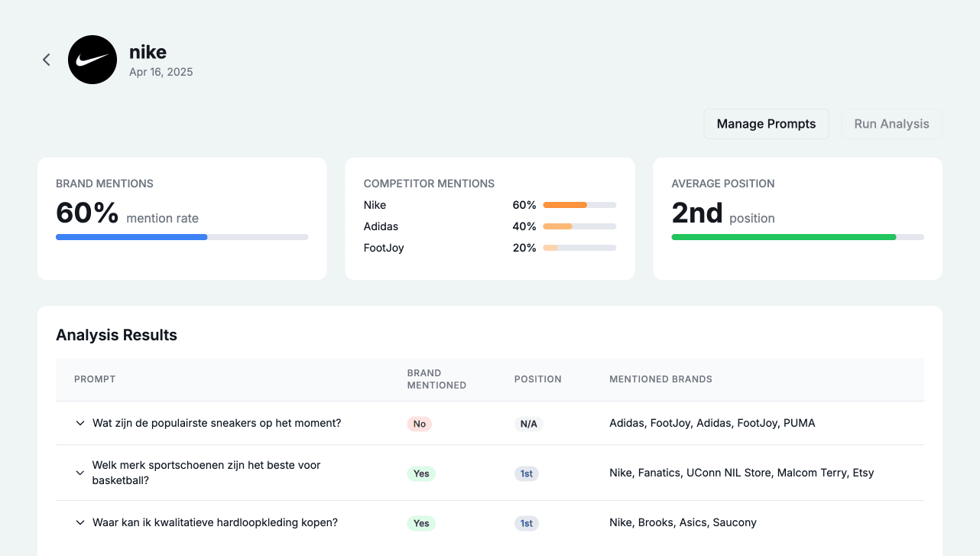Click the Yes badge in hardloopkleding row

(x=421, y=523)
